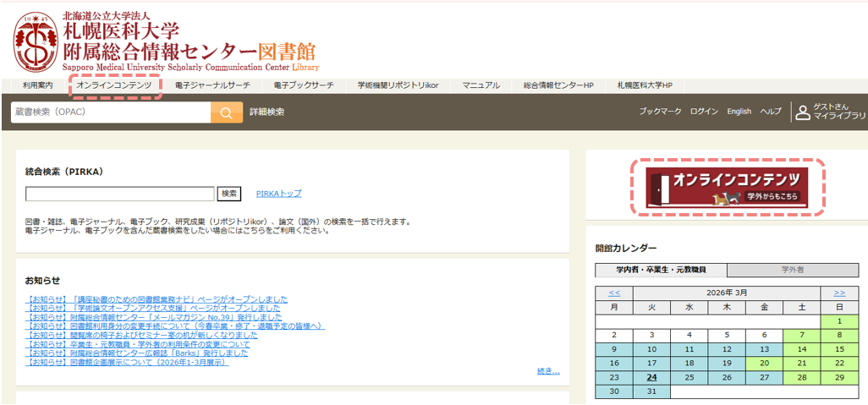Open the オンラインコンテンツ banner image

tap(727, 188)
